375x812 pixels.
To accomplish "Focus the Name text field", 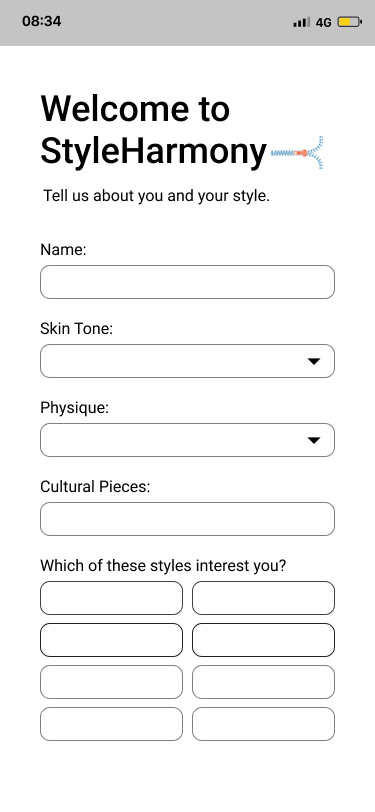I will pyautogui.click(x=188, y=282).
